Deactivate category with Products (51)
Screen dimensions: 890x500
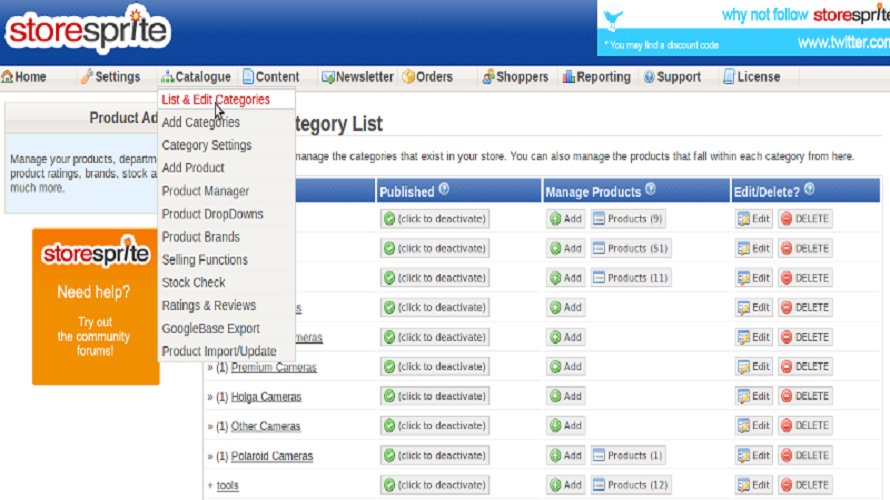[x=435, y=248]
